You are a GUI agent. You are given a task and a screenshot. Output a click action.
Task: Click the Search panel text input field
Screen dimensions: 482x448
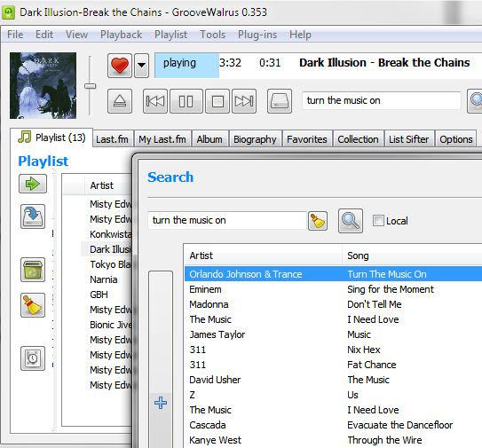227,220
